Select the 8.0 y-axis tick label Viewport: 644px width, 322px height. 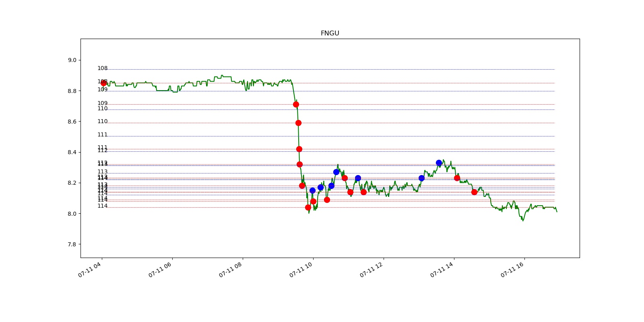[x=72, y=214]
